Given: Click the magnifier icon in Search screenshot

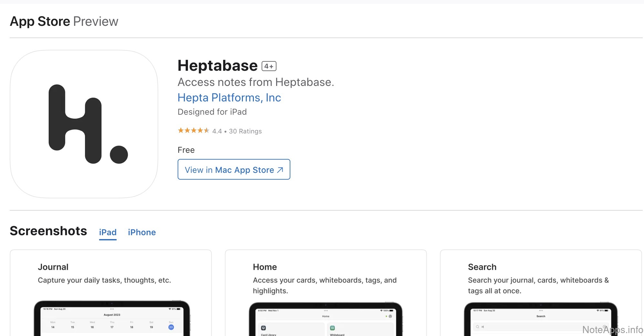Looking at the screenshot, I should pyautogui.click(x=477, y=327).
